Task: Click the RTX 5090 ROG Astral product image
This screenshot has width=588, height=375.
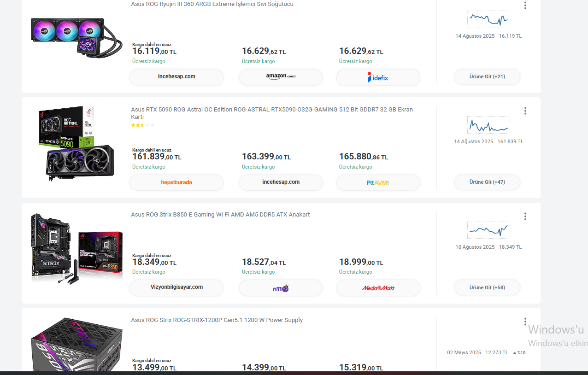Action: click(x=76, y=144)
